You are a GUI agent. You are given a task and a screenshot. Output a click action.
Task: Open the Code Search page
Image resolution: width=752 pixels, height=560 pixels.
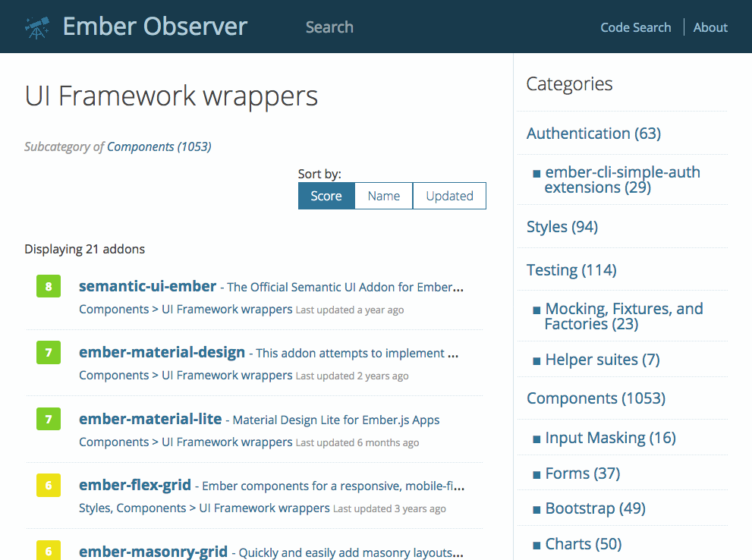(x=635, y=27)
